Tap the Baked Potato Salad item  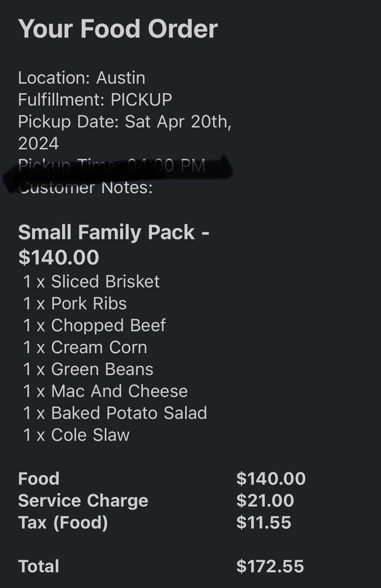(x=115, y=413)
